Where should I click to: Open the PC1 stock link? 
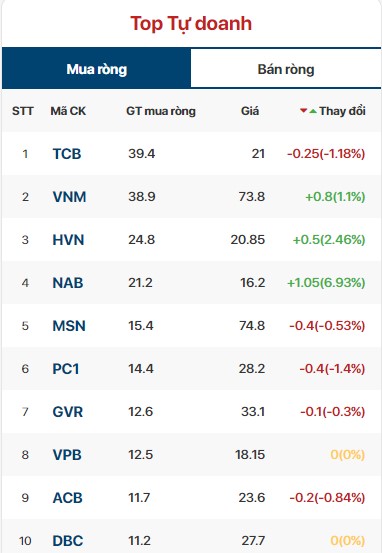click(66, 369)
